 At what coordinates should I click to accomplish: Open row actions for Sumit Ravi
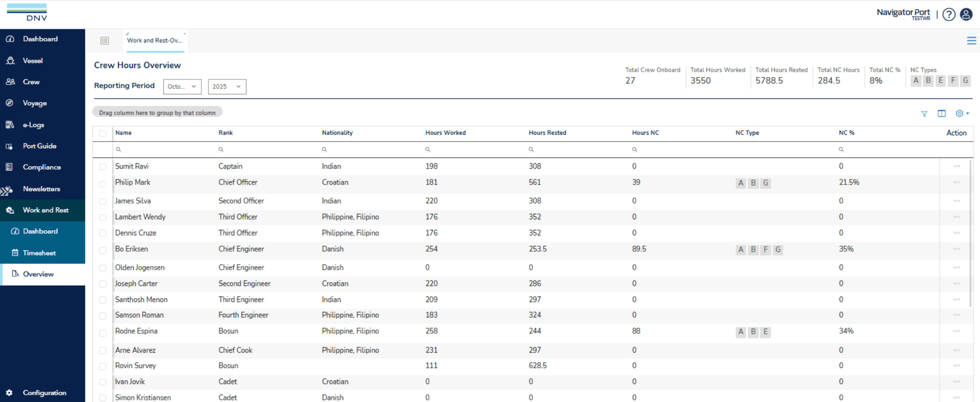[956, 167]
